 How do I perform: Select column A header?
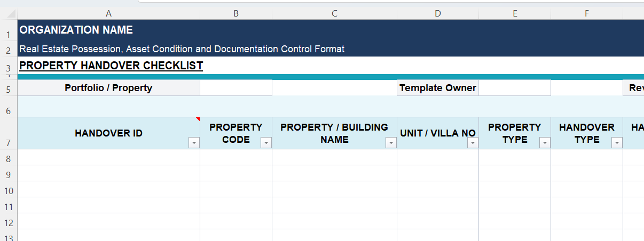click(x=108, y=14)
